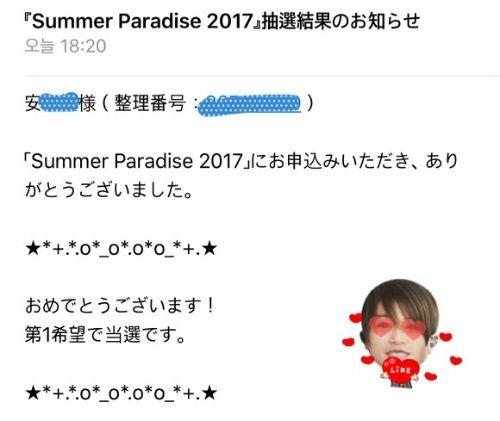Click the Summer Paradise 2017 text in body

tap(137, 161)
